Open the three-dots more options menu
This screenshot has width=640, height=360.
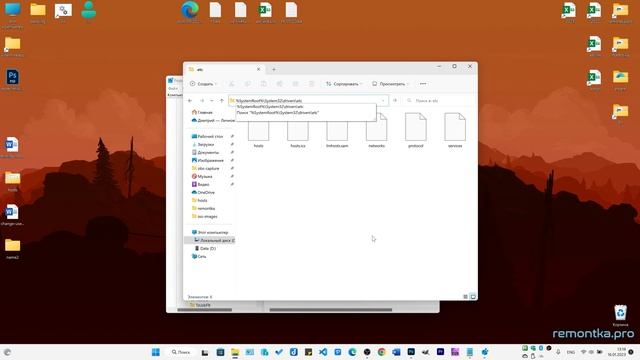(x=423, y=84)
